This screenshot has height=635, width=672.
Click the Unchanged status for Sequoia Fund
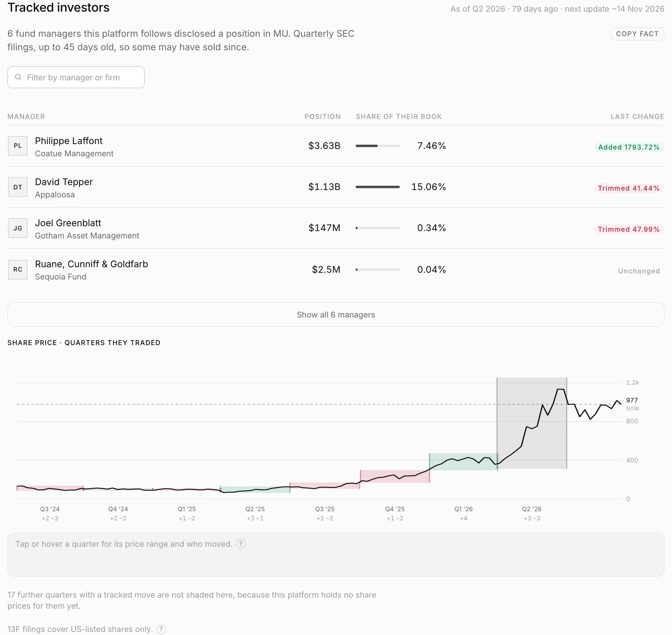pyautogui.click(x=639, y=271)
